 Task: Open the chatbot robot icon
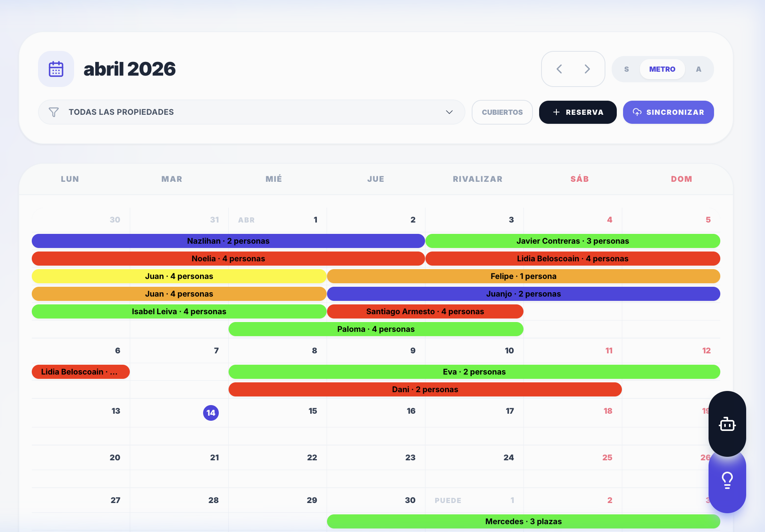727,424
